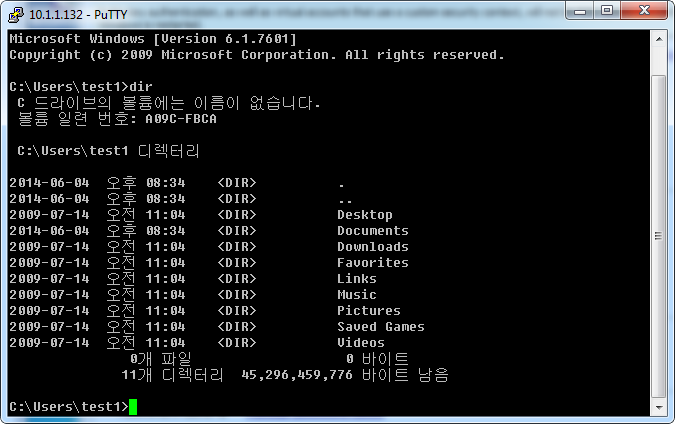The width and height of the screenshot is (675, 424).
Task: Click the Copyright 2009 Microsoft Corporation line
Action: coord(257,55)
